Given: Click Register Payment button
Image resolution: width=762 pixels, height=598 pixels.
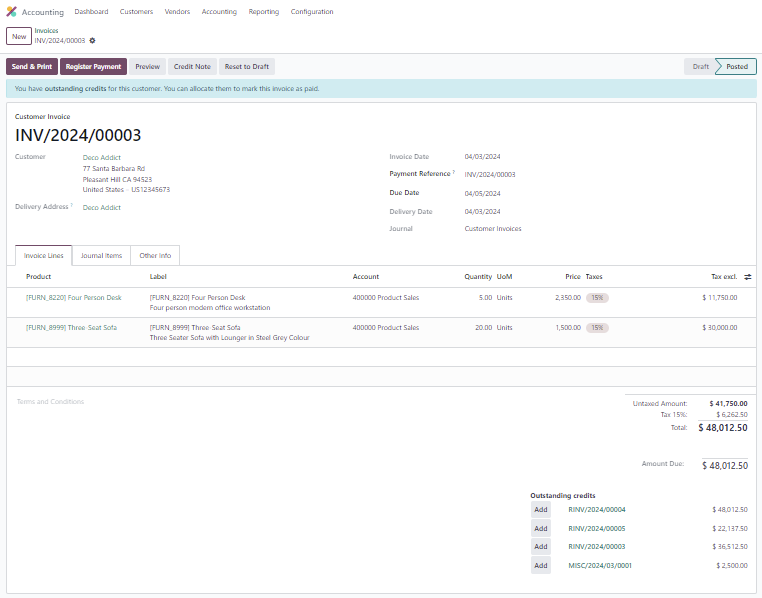Looking at the screenshot, I should (x=93, y=67).
